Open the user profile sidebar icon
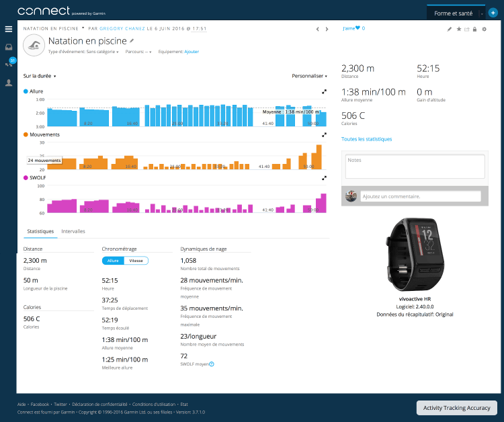504x422 pixels. click(9, 83)
